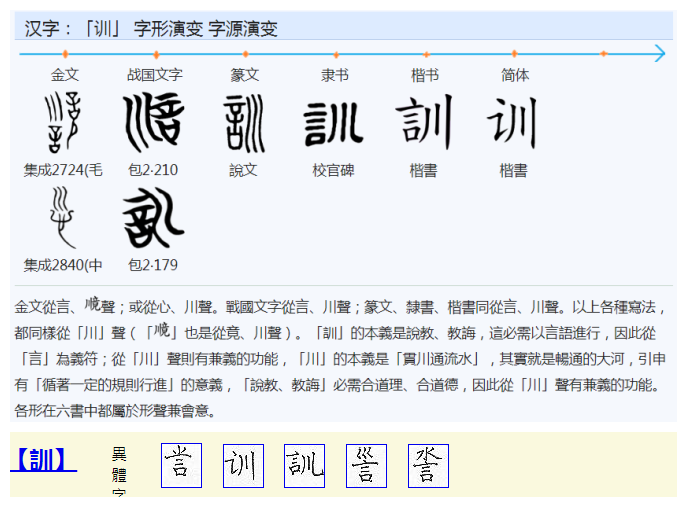Click the source caption 集成2724(毛

click(x=63, y=170)
